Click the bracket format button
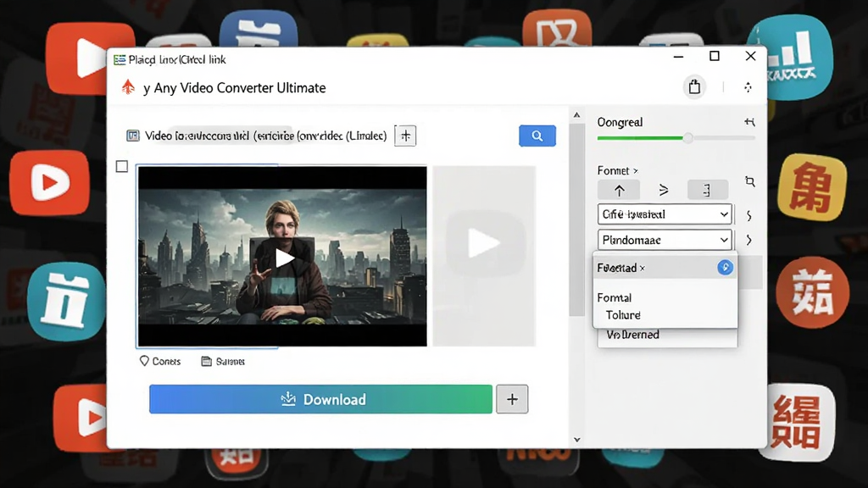This screenshot has width=868, height=488. [x=708, y=191]
